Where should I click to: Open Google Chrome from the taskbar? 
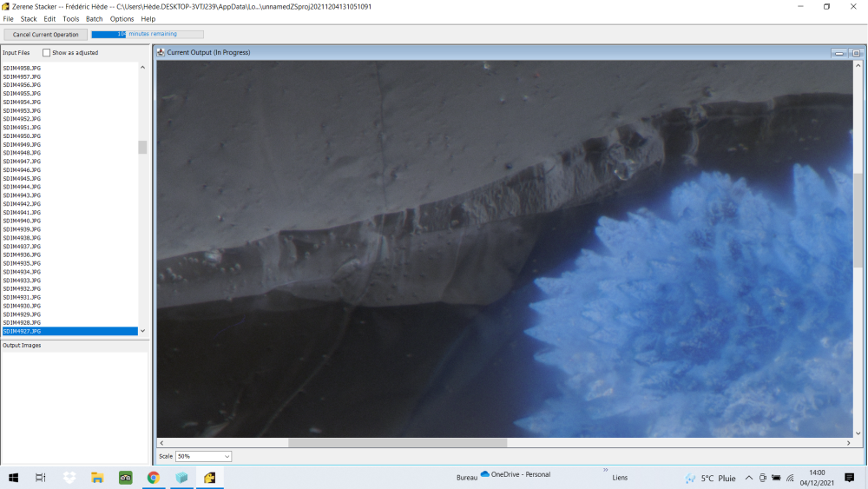154,478
